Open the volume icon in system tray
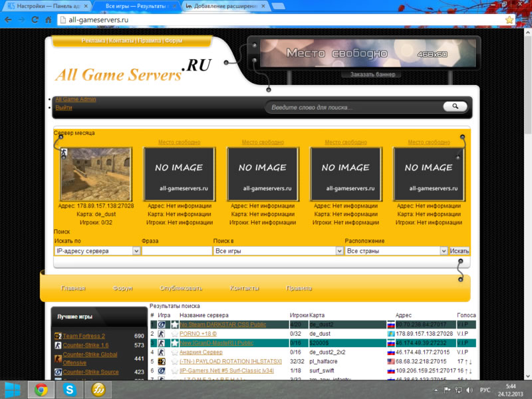This screenshot has height=399, width=532. [469, 390]
